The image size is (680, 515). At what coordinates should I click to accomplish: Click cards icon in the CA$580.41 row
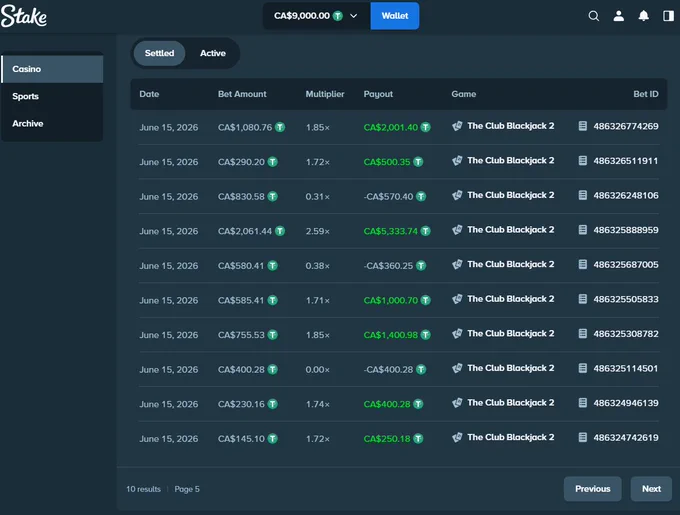[x=457, y=264]
